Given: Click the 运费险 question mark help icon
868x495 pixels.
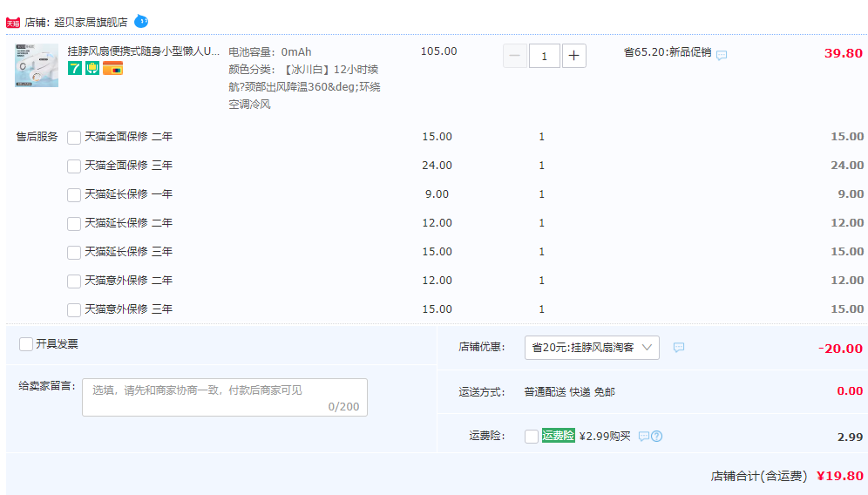Looking at the screenshot, I should [x=656, y=437].
